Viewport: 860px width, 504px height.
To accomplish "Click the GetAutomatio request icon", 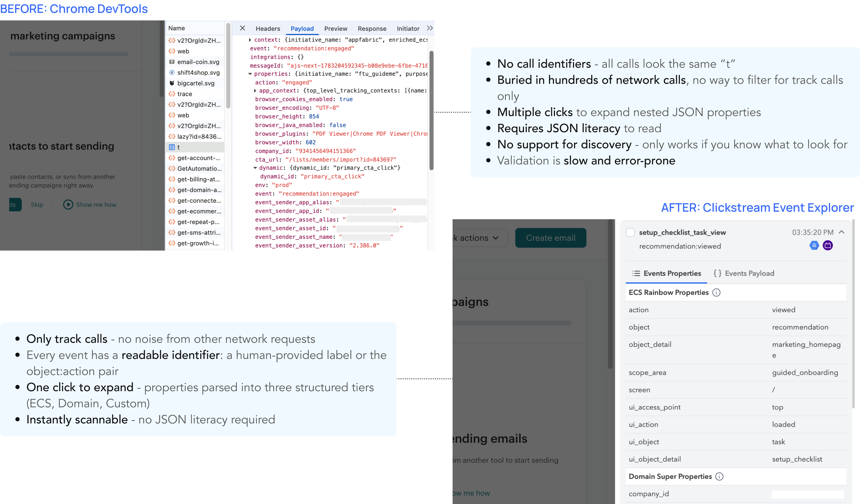I will coord(172,168).
